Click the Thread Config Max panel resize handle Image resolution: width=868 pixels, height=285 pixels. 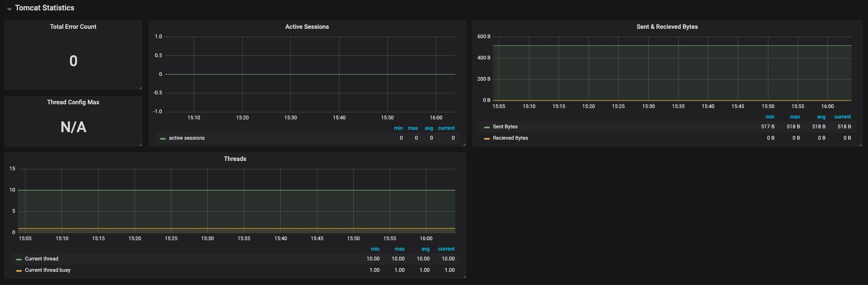coord(140,144)
